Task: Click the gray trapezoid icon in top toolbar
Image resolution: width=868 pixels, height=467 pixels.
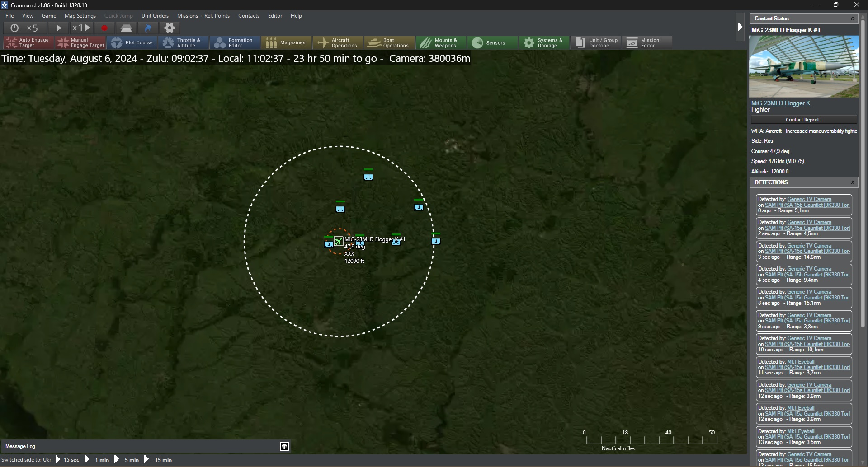Action: coord(126,28)
